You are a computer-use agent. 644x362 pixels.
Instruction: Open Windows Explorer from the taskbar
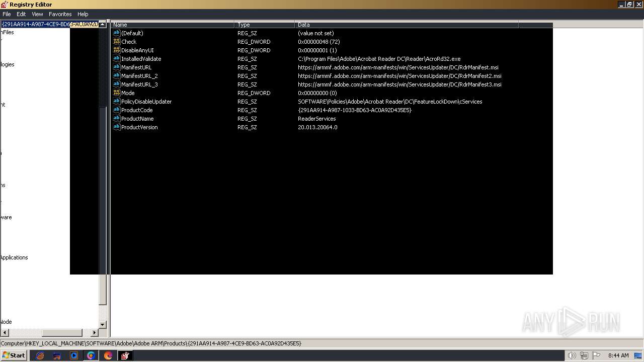point(57,355)
